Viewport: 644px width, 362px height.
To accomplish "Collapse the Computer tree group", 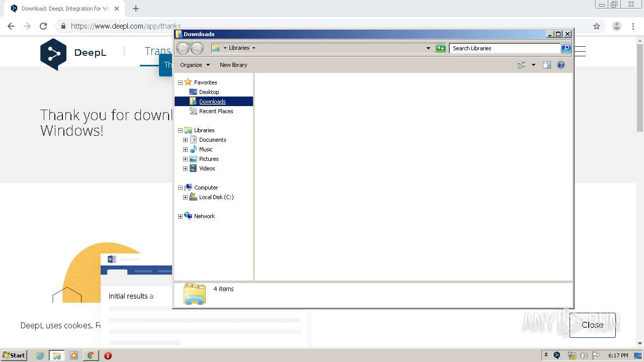I will (x=180, y=188).
